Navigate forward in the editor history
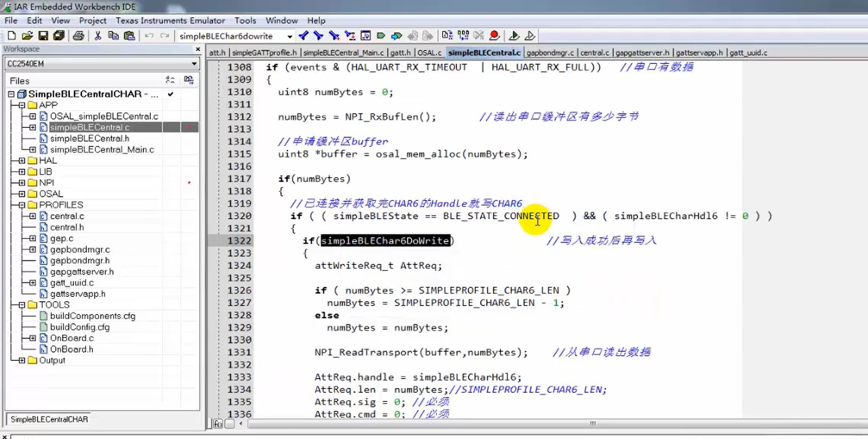Image resolution: width=868 pixels, height=439 pixels. [428, 36]
